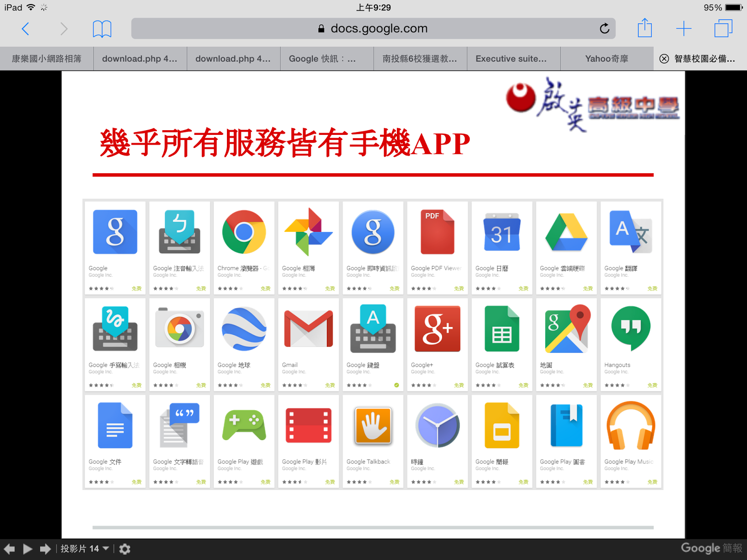Click the Google 簡報 logo link
747x560 pixels.
click(x=711, y=548)
